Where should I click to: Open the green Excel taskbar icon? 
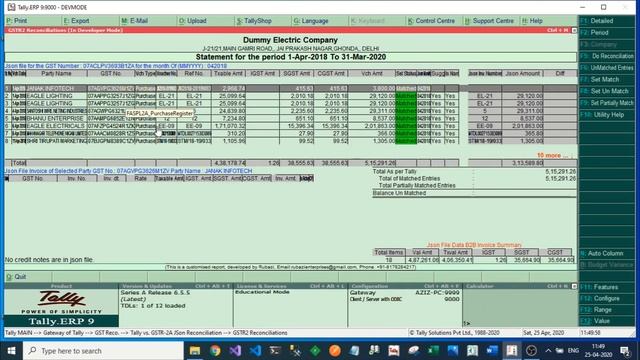click(433, 351)
